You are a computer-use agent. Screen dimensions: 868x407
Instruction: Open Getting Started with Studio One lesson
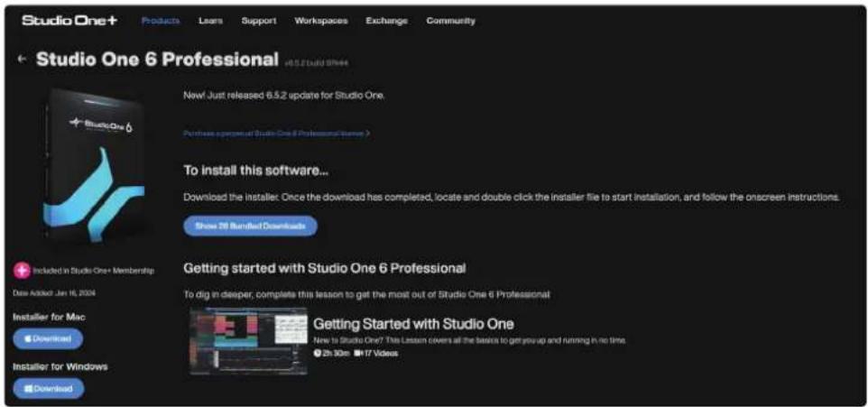click(413, 324)
